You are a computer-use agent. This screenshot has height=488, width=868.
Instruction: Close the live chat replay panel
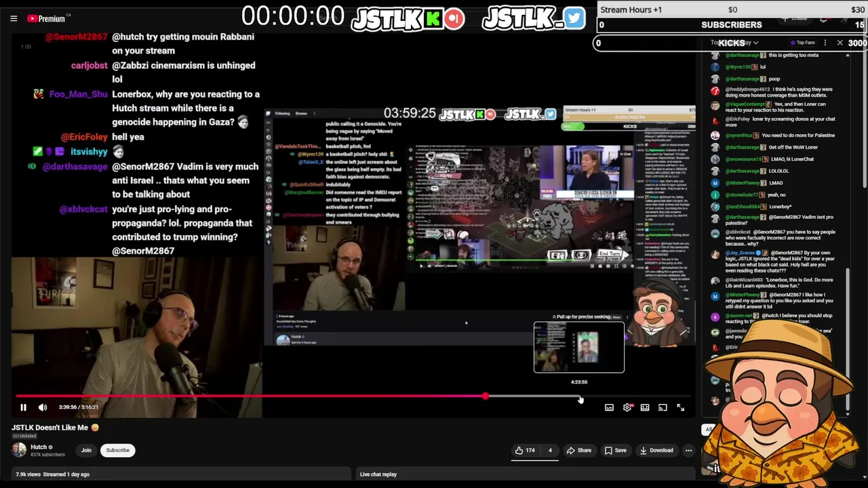840,43
